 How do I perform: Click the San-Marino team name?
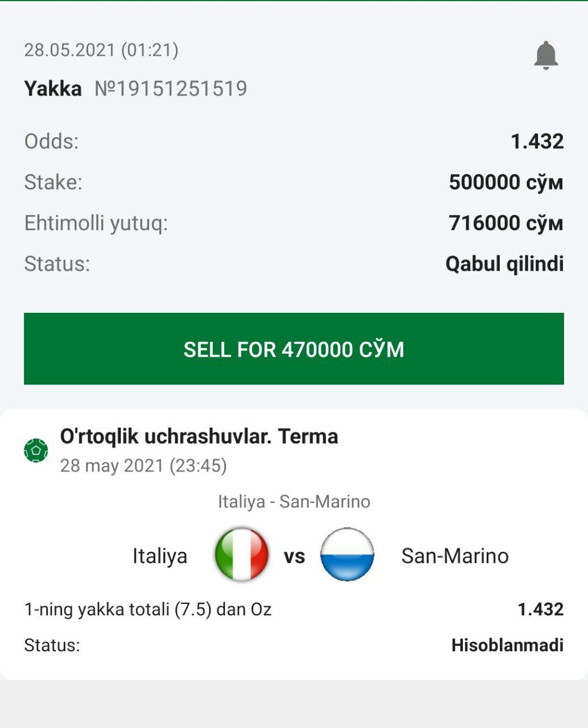pos(455,556)
